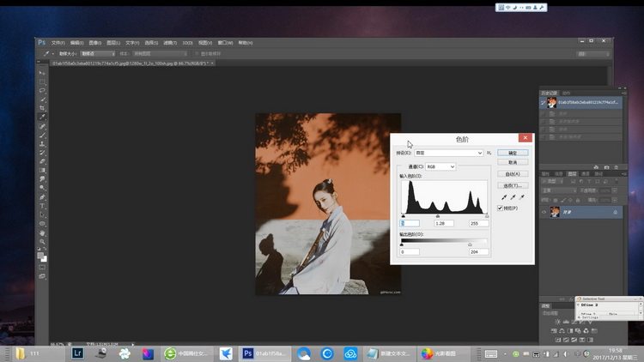This screenshot has height=362, width=644.
Task: Set history brush source on the snapshot
Action: pyautogui.click(x=543, y=102)
